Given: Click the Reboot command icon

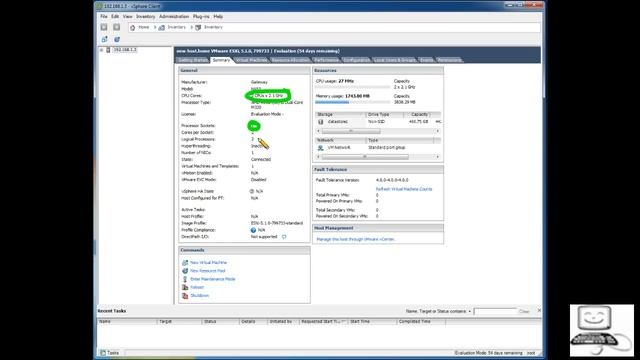Looking at the screenshot, I should point(185,287).
